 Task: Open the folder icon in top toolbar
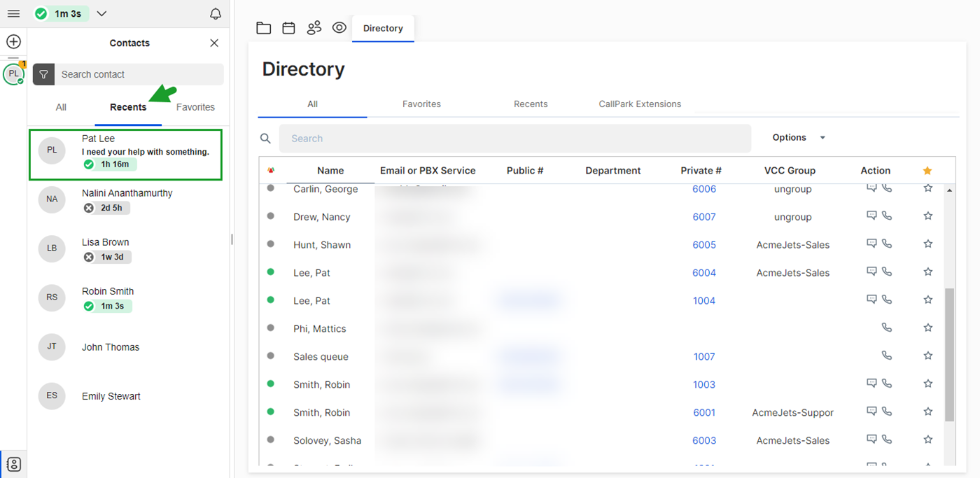263,28
